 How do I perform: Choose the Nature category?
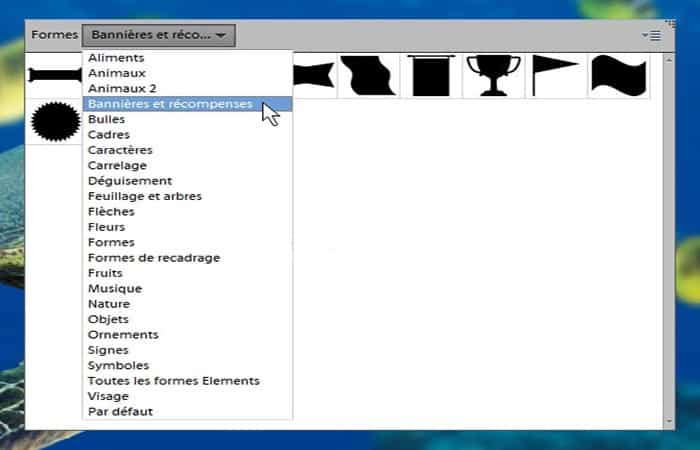tap(188, 304)
